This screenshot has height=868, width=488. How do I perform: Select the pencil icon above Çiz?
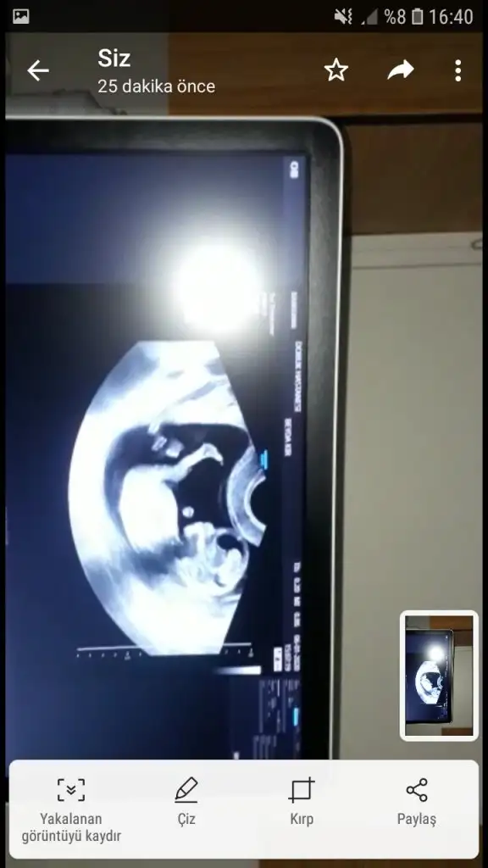click(186, 790)
